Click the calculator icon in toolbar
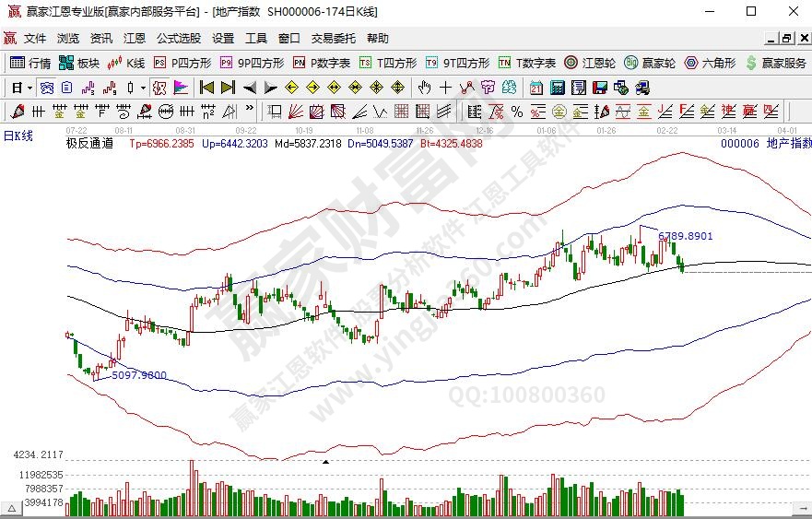The width and height of the screenshot is (812, 519). tap(557, 88)
